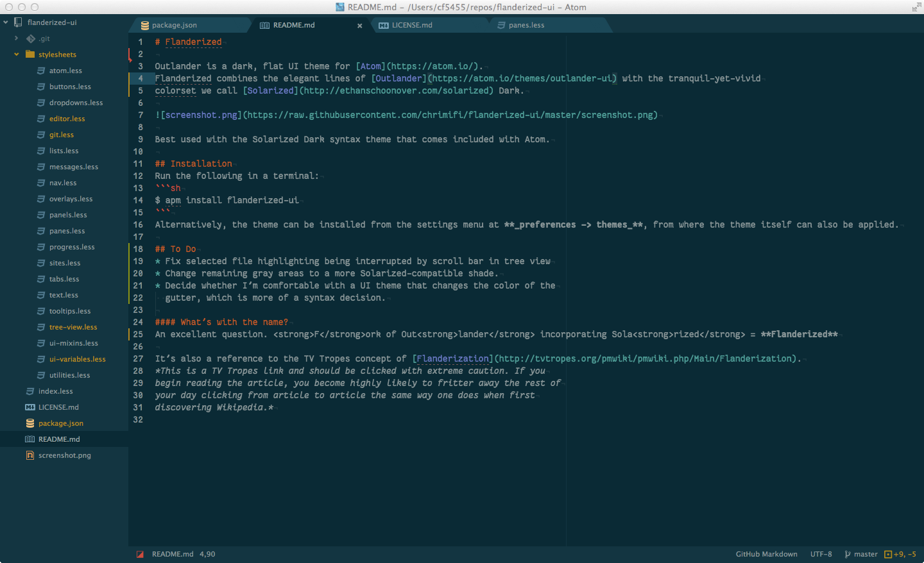Click the git branch icon in status bar
The height and width of the screenshot is (563, 924).
click(848, 554)
